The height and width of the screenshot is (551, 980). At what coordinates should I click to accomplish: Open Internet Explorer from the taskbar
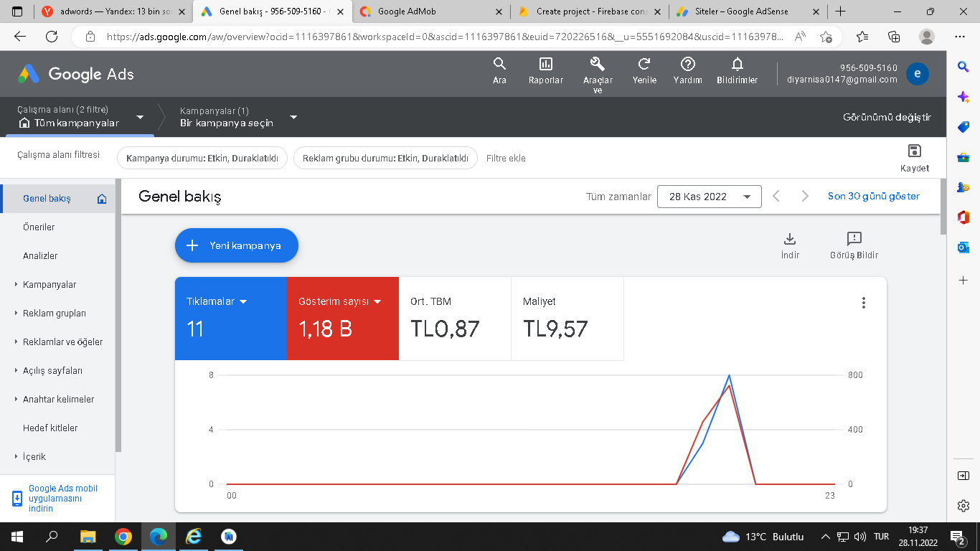194,537
